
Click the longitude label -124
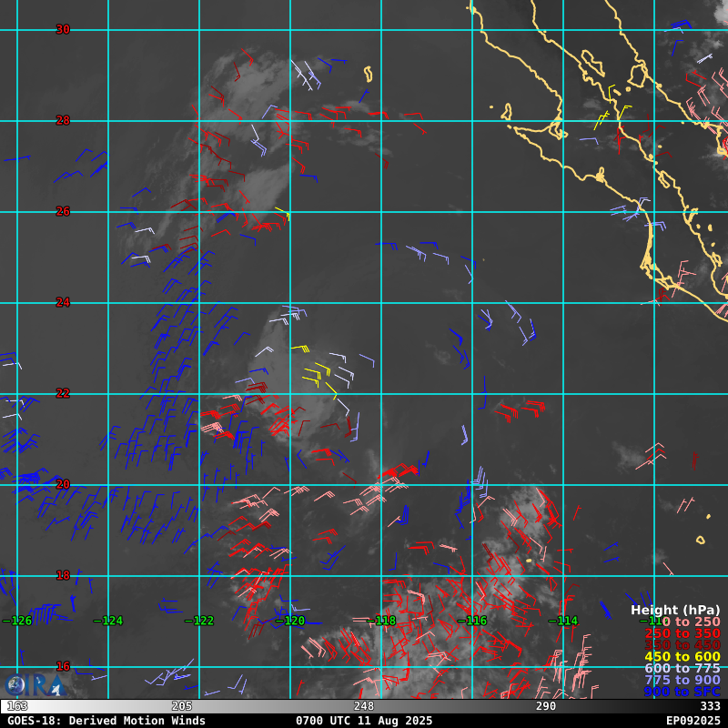pos(108,621)
